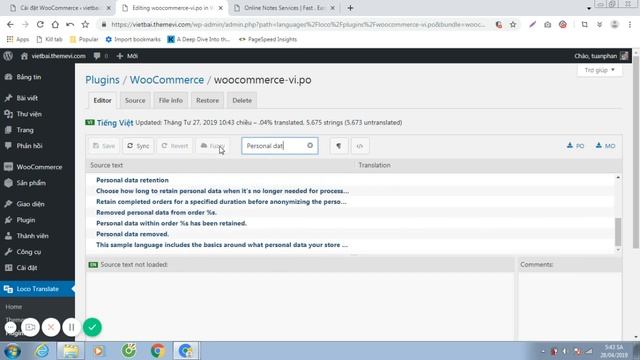Click the string list scrollbar thumb

[618, 231]
